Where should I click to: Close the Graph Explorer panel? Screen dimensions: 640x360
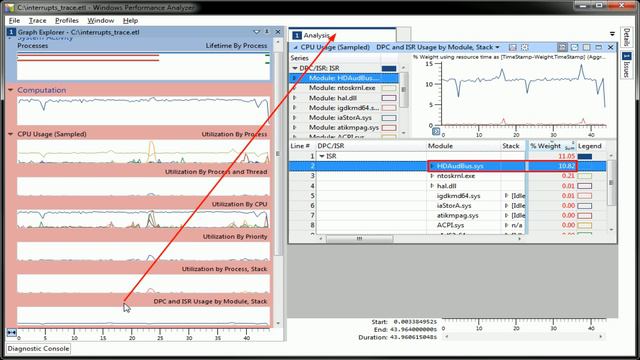coord(278,32)
